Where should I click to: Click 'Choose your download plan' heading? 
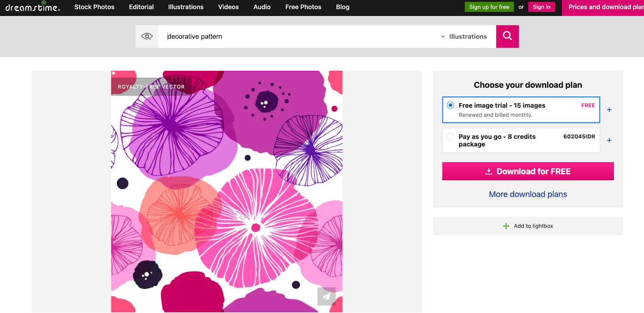(528, 85)
